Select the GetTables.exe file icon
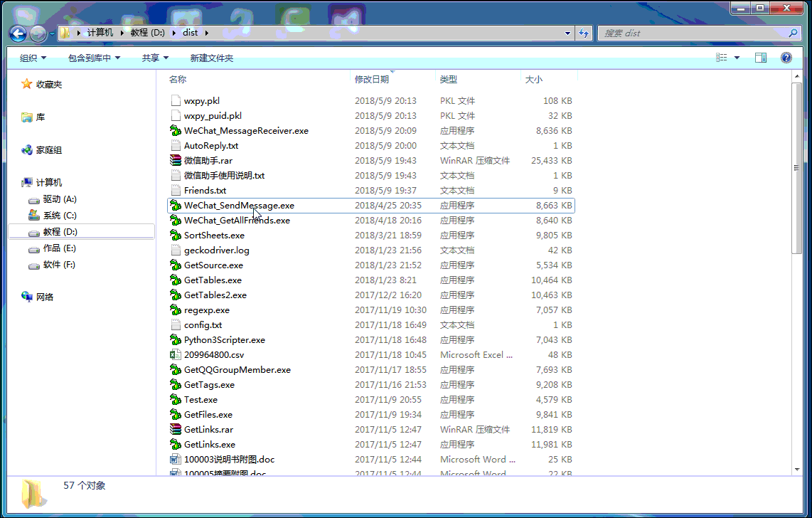Viewport: 812px width, 518px height. 176,280
